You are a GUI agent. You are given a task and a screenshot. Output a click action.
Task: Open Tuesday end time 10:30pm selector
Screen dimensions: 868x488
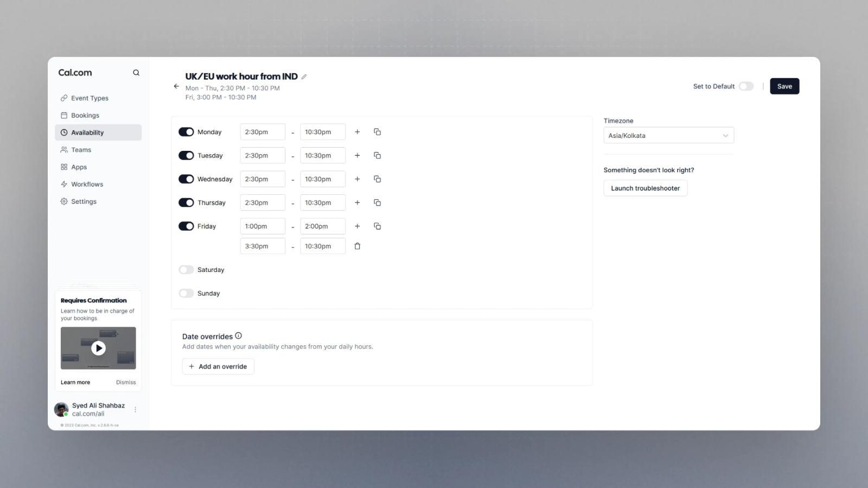323,155
